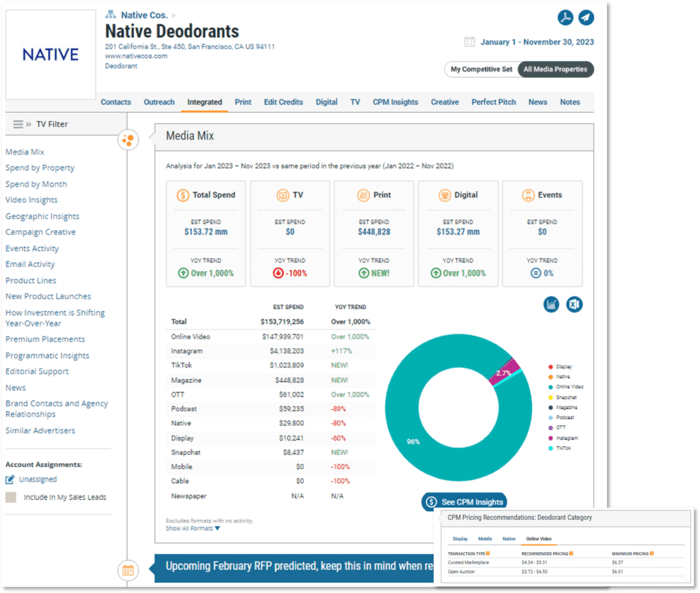Toggle Magazine legend entry
The height and width of the screenshot is (593, 700).
coord(563,407)
